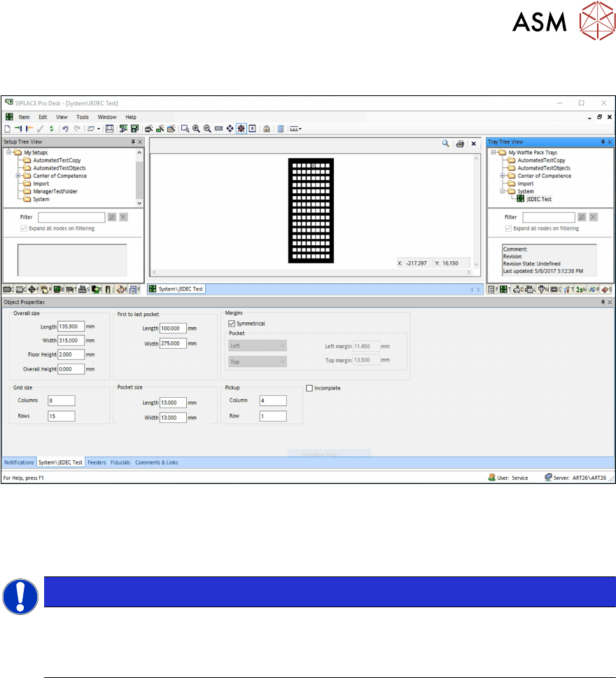Open the ruler units dropdown in the toolbar
Image resolution: width=616 pixels, height=678 pixels.
(300, 129)
